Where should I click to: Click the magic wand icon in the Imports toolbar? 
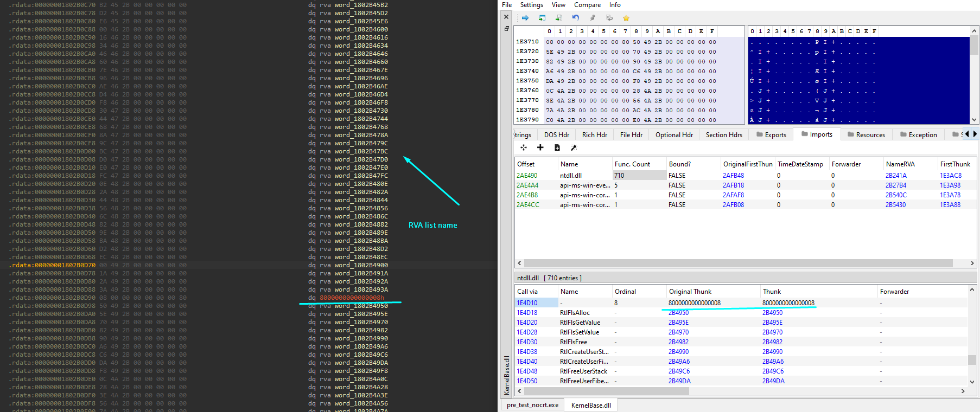point(574,147)
